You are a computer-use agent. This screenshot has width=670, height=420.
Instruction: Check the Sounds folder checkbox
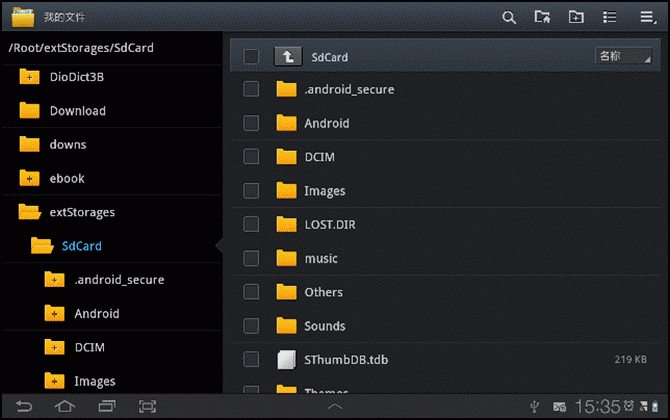coord(251,326)
